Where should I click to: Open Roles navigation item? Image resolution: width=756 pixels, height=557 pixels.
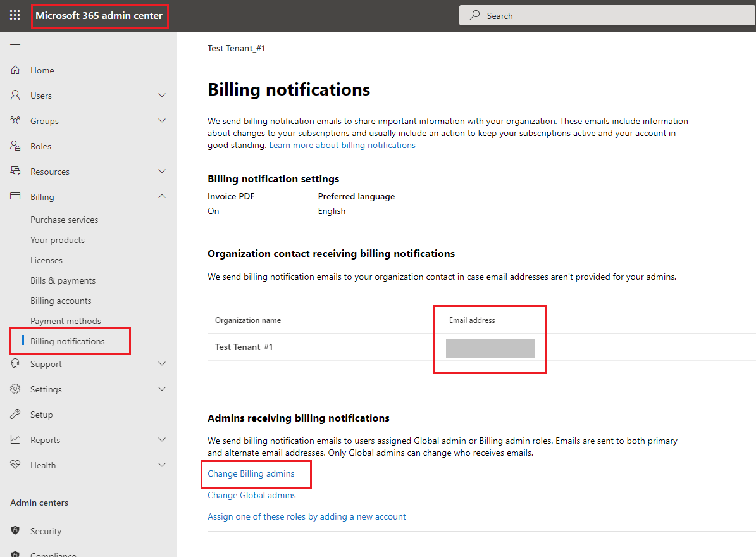[x=40, y=146]
